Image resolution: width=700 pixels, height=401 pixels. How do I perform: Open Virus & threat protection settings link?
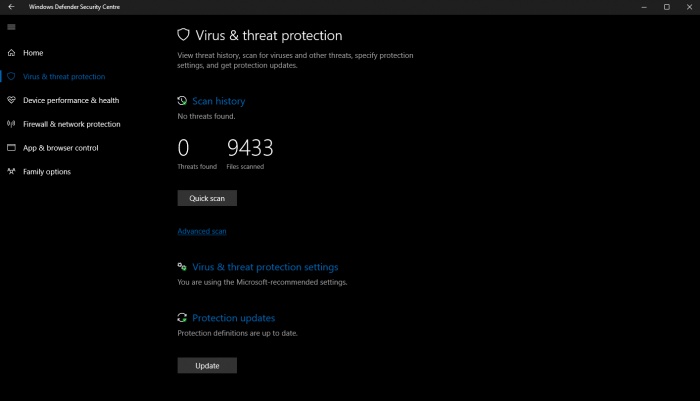point(265,267)
